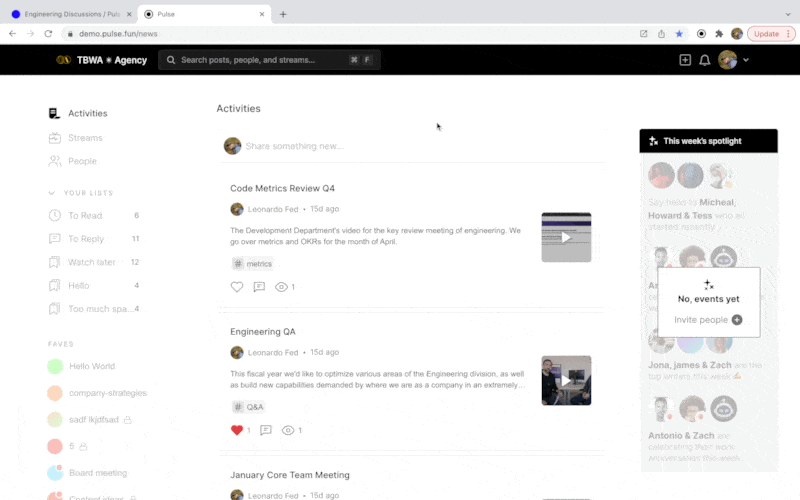Image resolution: width=800 pixels, height=500 pixels.
Task: Toggle views eye on Engineering QA post
Action: pyautogui.click(x=288, y=430)
